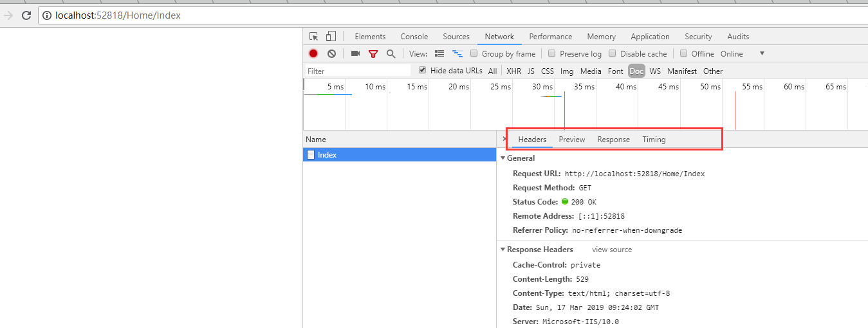Open network search with the magnifier icon
This screenshot has height=328, width=868.
click(391, 54)
